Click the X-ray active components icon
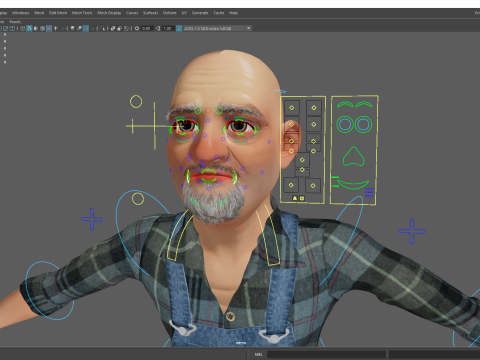Screen dimensions: 480x360 pos(120,28)
